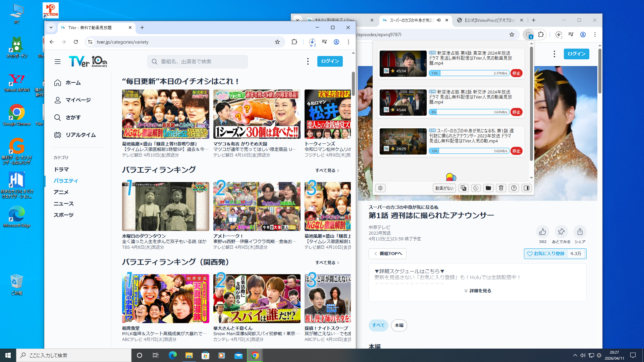Open Microsoft Store from taskbar
This screenshot has width=644, height=362.
point(205,355)
